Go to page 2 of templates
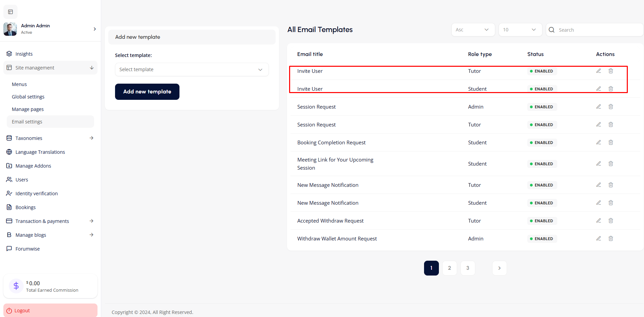Viewport: 644px width, 317px height. 449,268
